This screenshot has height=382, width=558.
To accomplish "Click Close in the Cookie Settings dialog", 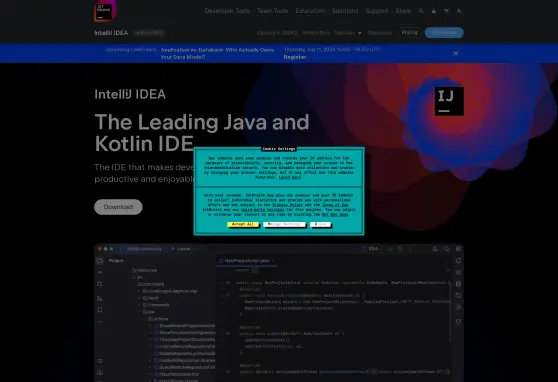I will point(320,224).
